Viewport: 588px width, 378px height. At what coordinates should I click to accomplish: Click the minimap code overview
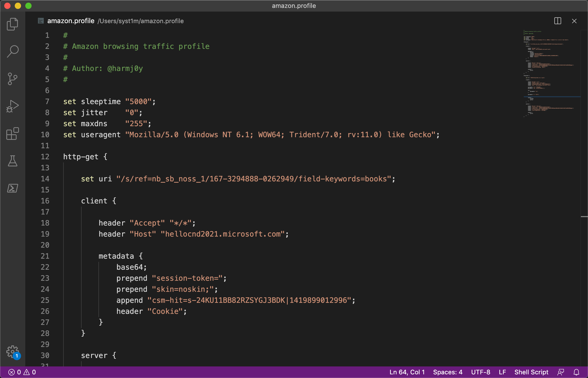551,74
